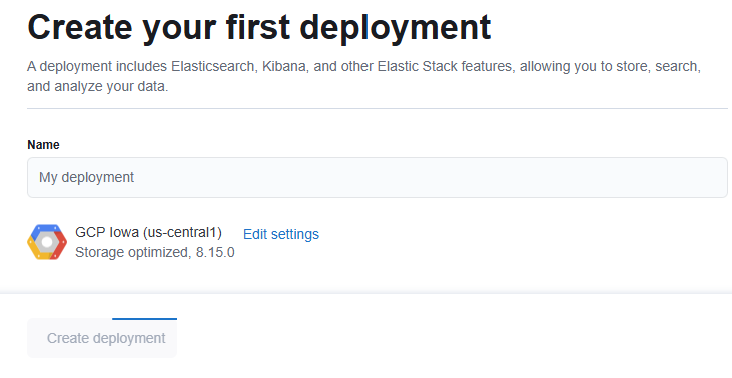Focus the Name input field

pyautogui.click(x=377, y=177)
